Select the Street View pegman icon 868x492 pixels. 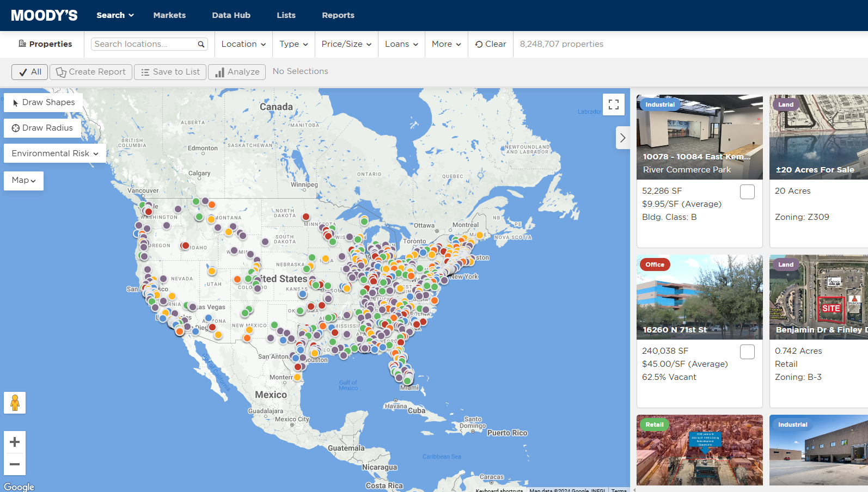tap(15, 403)
